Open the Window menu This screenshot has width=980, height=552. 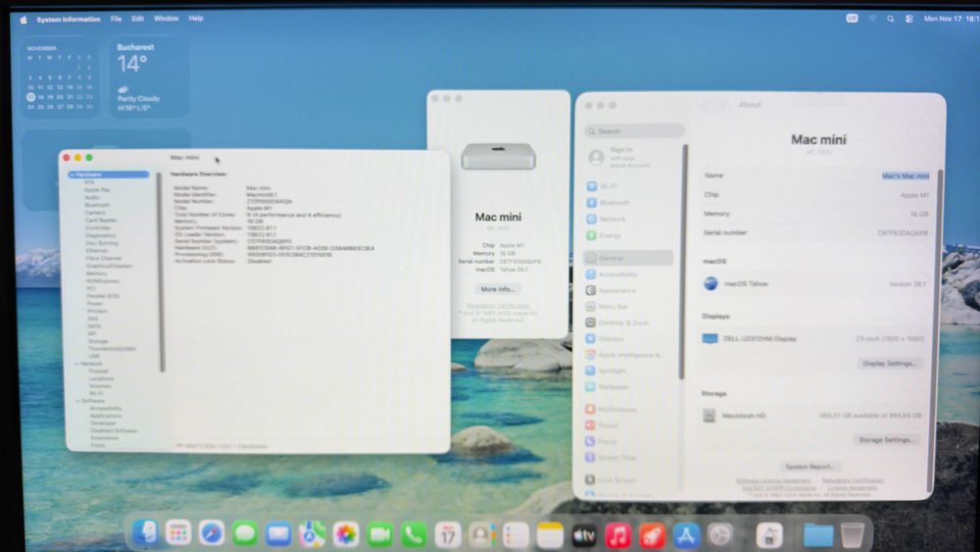point(167,19)
